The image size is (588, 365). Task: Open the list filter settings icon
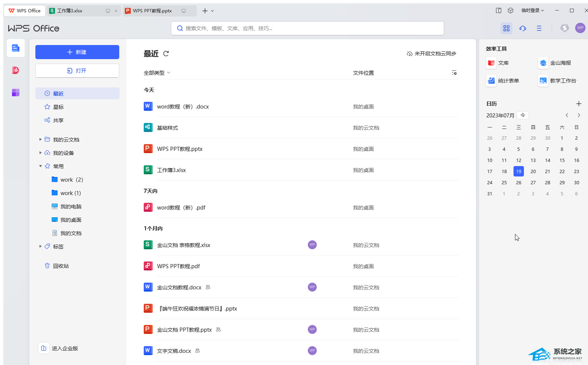coord(454,73)
